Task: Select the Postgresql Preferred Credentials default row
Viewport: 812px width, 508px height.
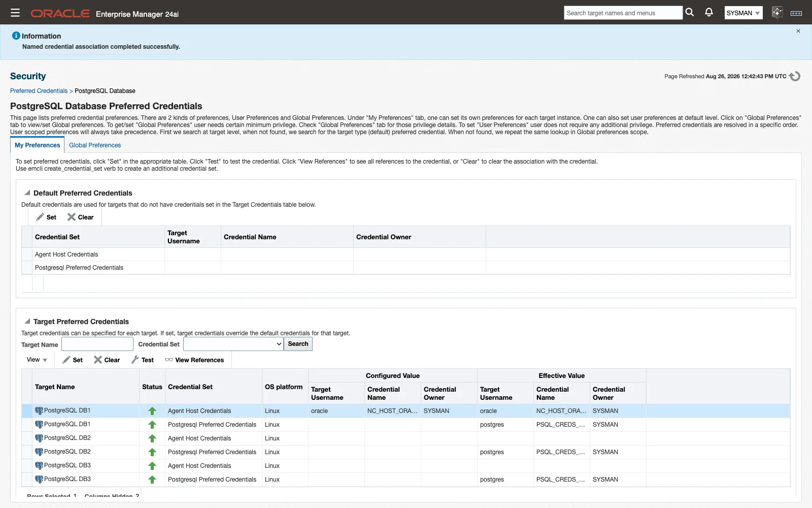Action: point(405,268)
